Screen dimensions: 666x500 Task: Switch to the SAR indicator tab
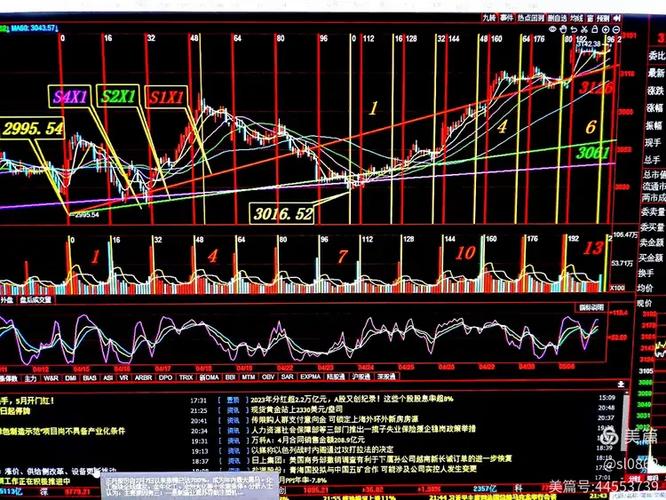click(x=287, y=377)
